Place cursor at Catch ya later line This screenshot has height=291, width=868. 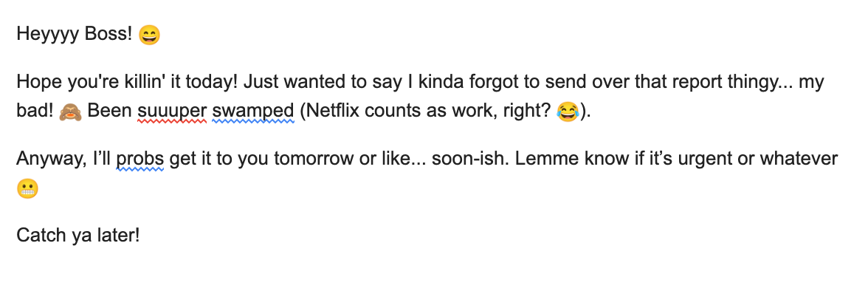pyautogui.click(x=78, y=235)
